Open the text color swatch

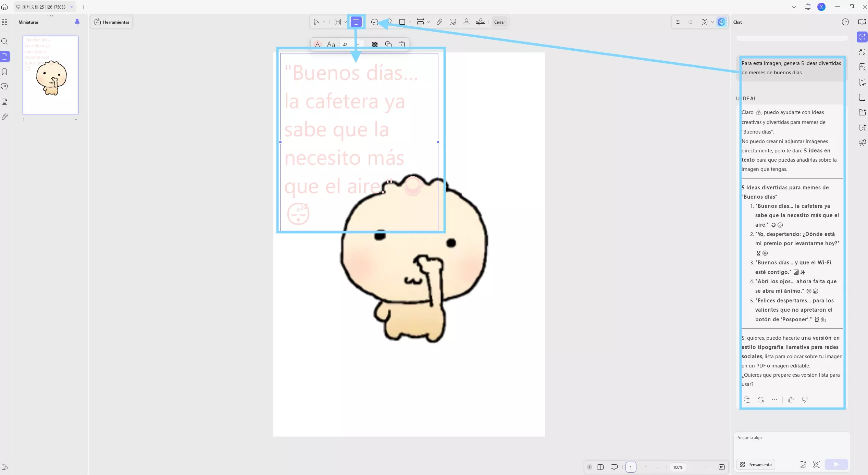[x=318, y=44]
